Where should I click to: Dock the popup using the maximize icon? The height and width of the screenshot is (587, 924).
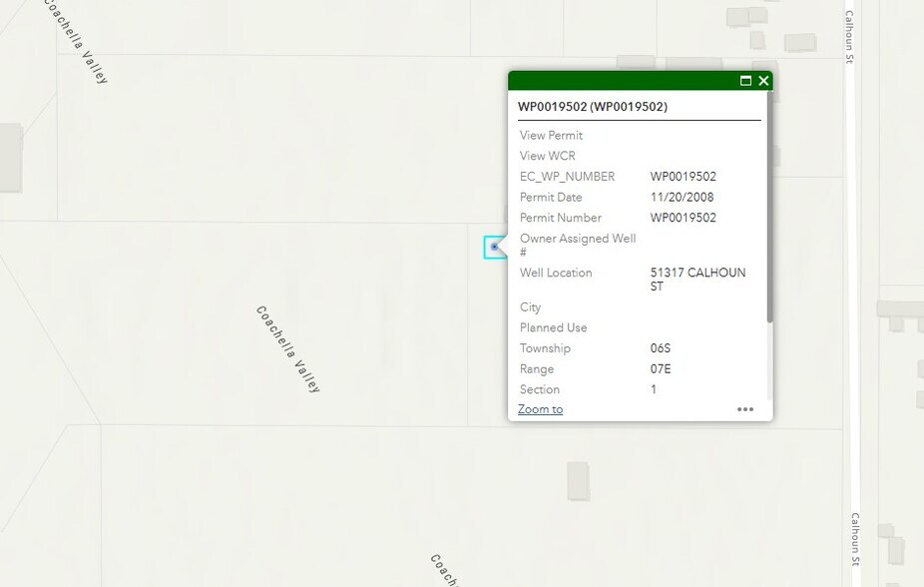click(x=743, y=81)
